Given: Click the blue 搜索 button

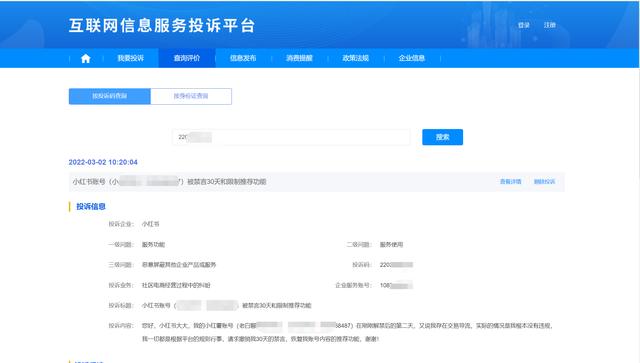Looking at the screenshot, I should tap(442, 137).
